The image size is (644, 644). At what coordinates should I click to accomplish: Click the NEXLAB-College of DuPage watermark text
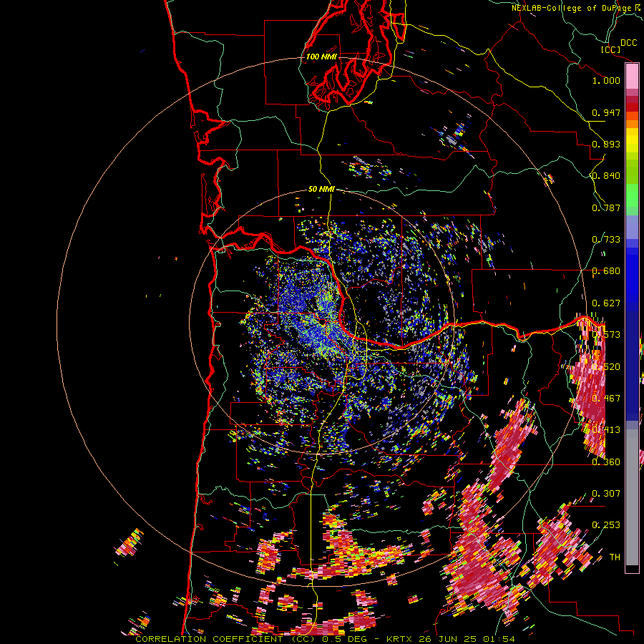pyautogui.click(x=577, y=8)
